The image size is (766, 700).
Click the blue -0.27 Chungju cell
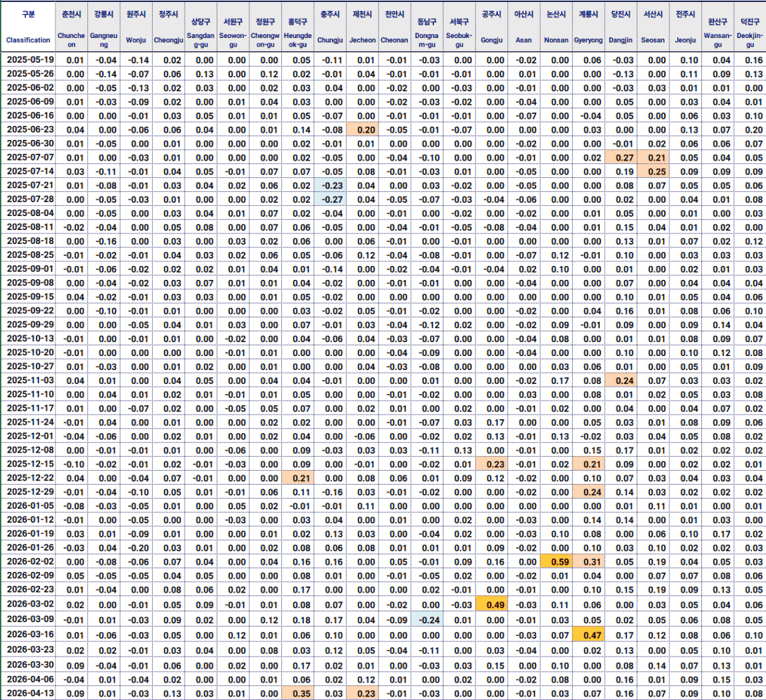pos(330,199)
